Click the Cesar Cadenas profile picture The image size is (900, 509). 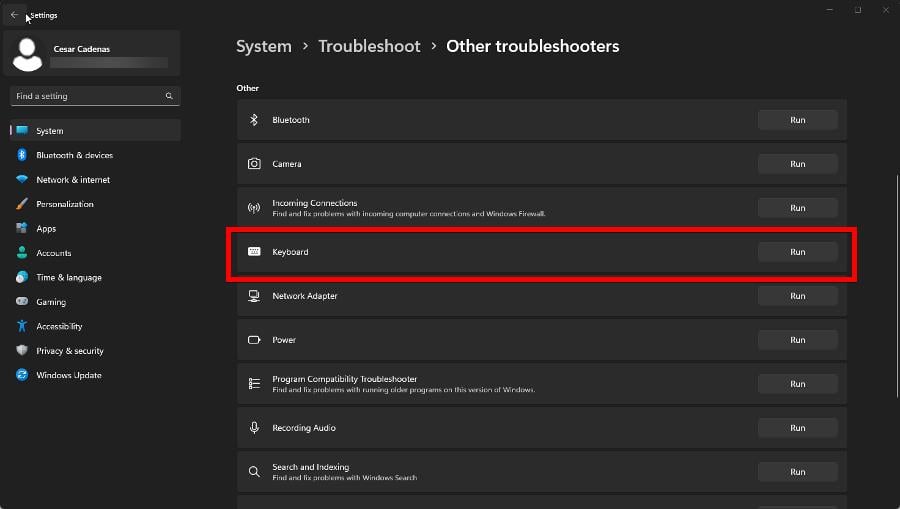point(28,54)
